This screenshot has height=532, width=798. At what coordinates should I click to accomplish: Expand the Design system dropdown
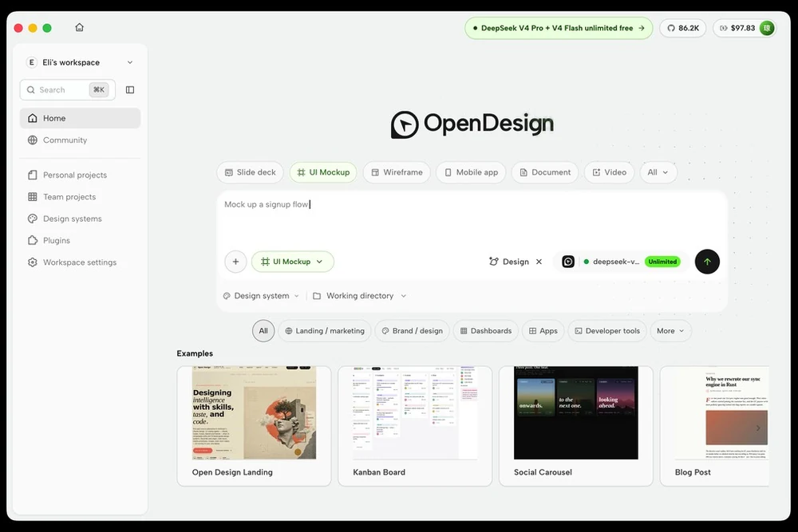coord(261,296)
